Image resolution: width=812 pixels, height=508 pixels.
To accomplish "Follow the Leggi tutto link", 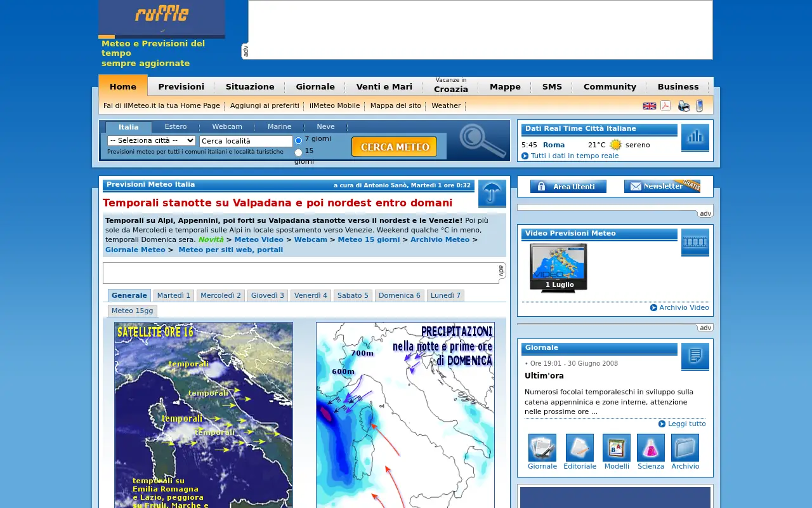I will coord(687,424).
